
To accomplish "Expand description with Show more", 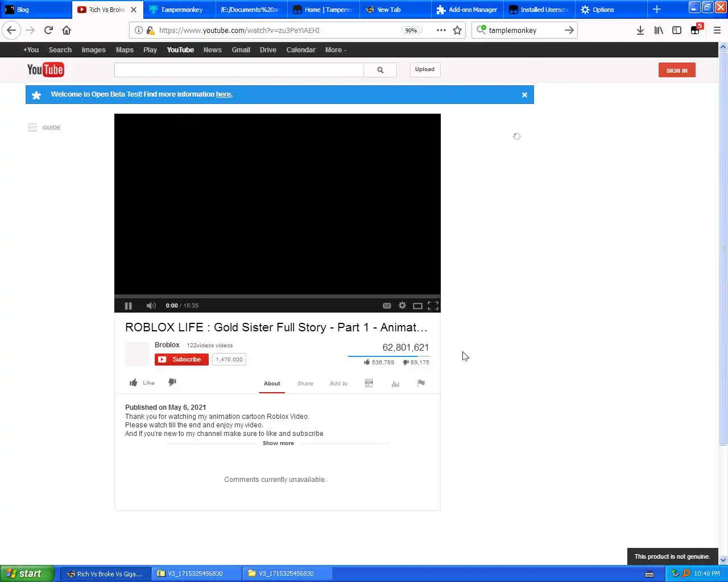I will click(x=278, y=443).
